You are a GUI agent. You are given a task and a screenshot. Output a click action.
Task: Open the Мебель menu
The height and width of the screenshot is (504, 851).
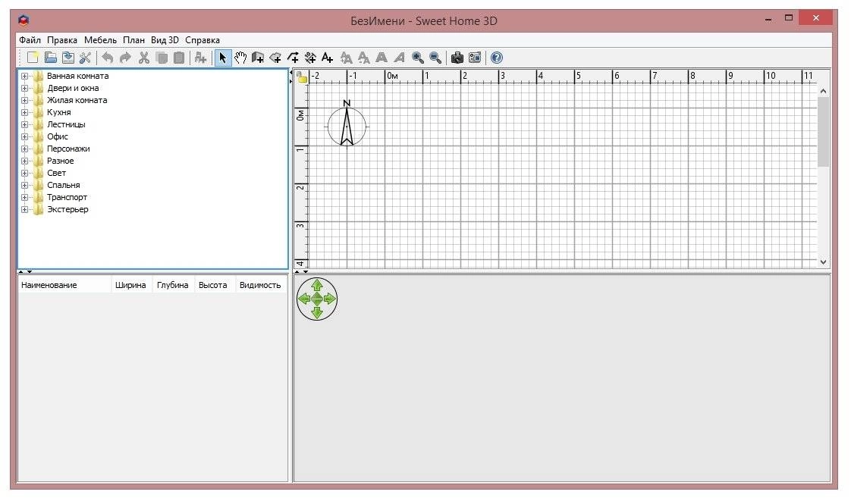pos(100,40)
